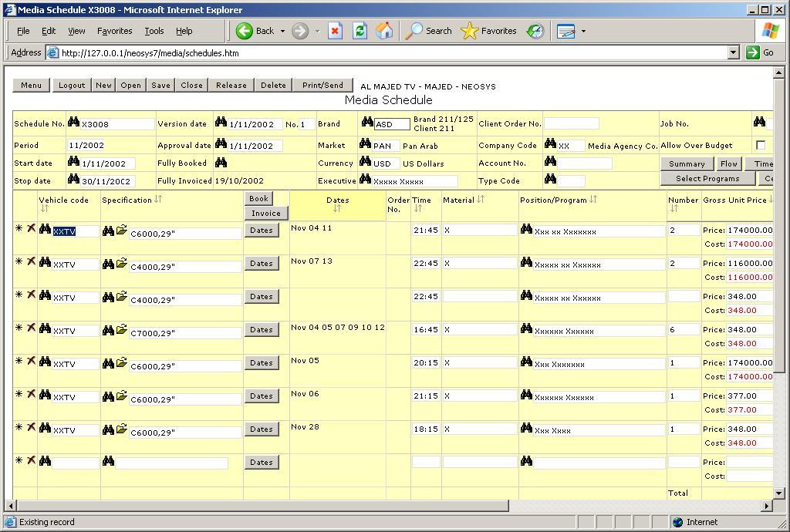Viewport: 790px width, 532px height.
Task: Sort by Position/Program column arrows
Action: pyautogui.click(x=593, y=200)
